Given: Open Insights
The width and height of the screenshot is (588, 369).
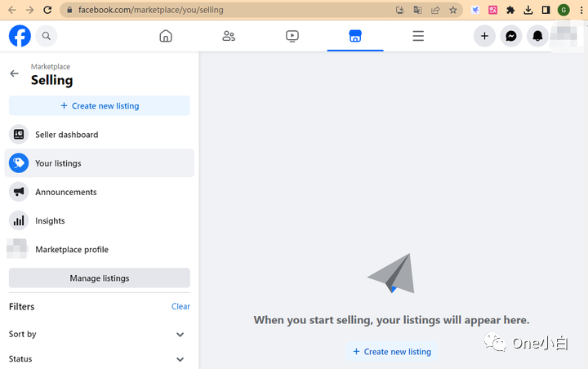Looking at the screenshot, I should click(100, 221).
